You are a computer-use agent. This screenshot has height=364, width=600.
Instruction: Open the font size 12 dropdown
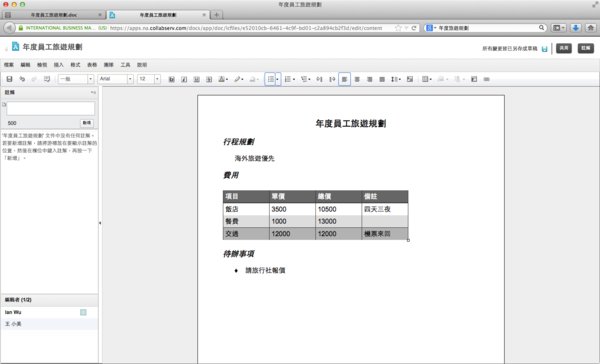tap(148, 79)
